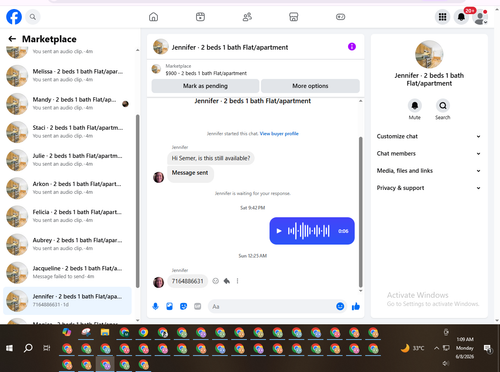Viewport: 500px width, 372px height.
Task: Expand Customize chat section
Action: coord(429,136)
